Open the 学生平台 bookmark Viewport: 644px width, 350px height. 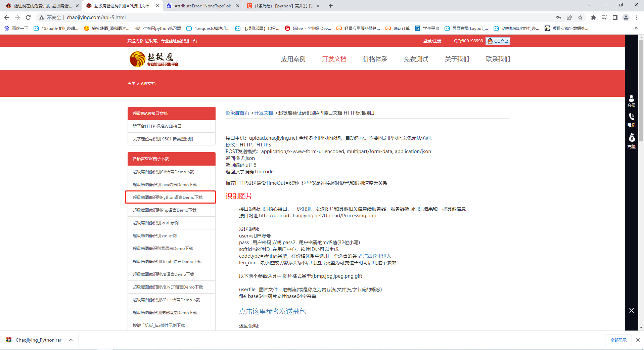[427, 28]
